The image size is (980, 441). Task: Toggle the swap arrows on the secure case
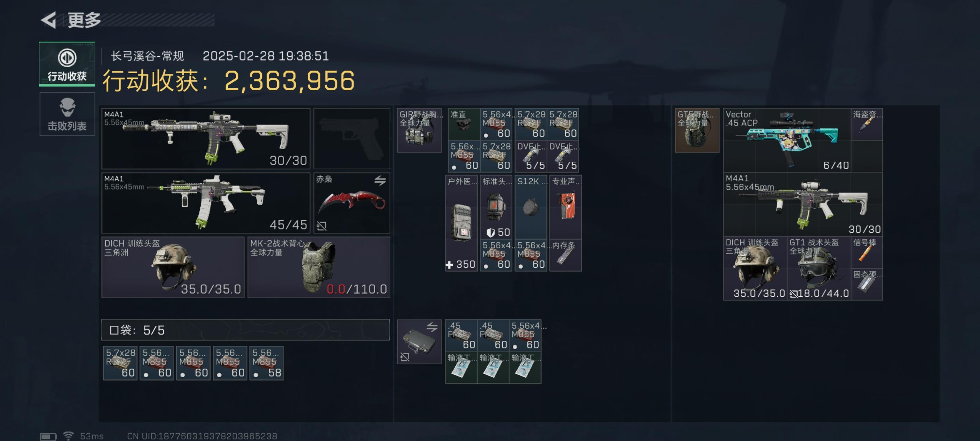tap(432, 327)
